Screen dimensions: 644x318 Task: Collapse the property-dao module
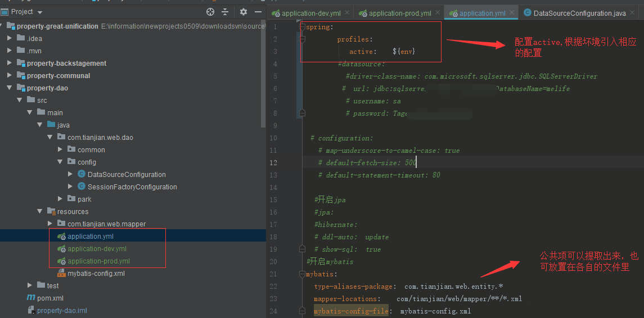10,88
